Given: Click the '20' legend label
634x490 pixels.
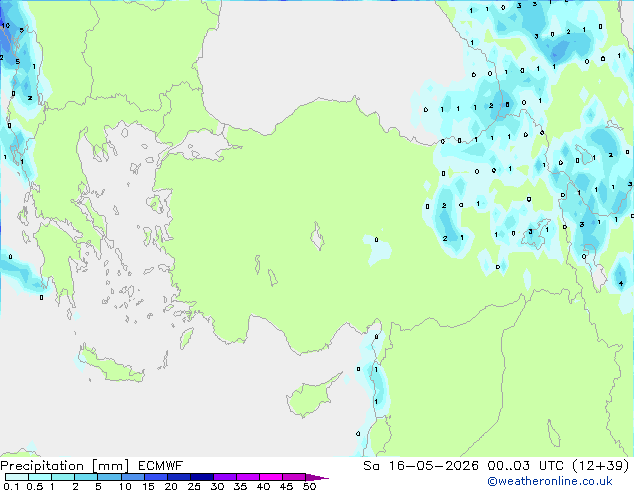Looking at the screenshot, I should 171,486.
